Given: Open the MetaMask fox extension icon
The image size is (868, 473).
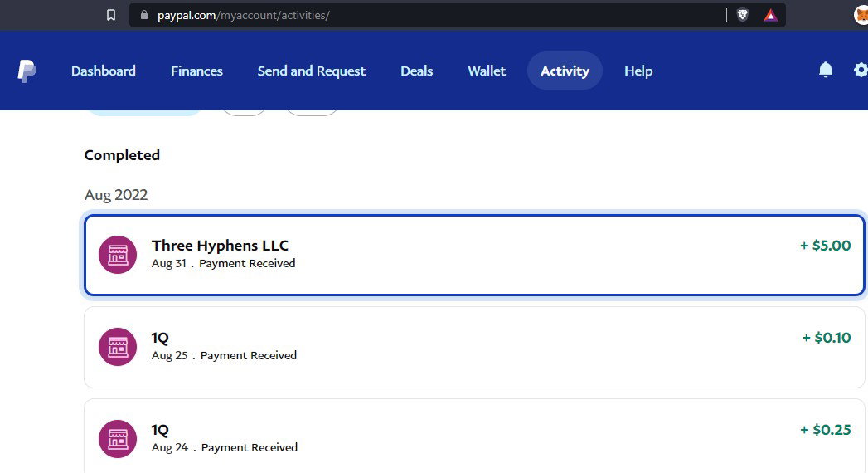Looking at the screenshot, I should point(861,15).
